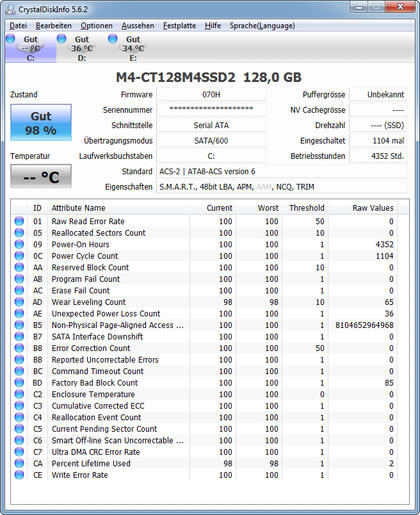The height and width of the screenshot is (515, 420).
Task: Click the drive title M4-CT128M4SSD2 128,0 GB
Action: point(209,78)
